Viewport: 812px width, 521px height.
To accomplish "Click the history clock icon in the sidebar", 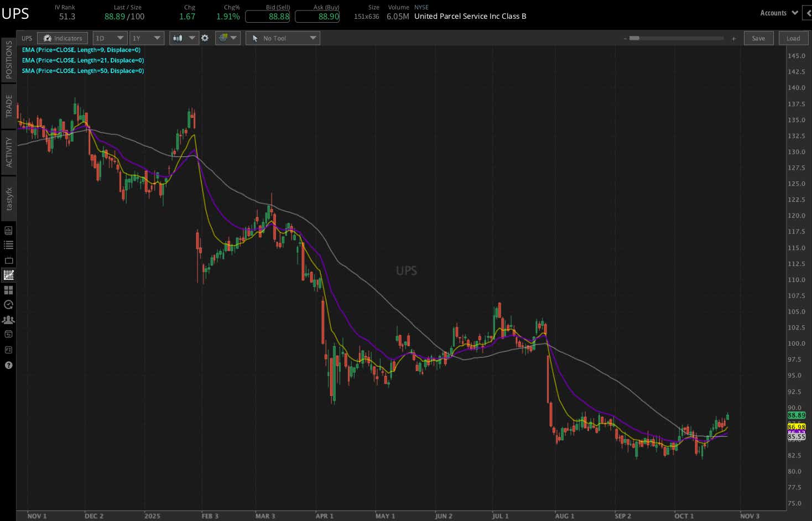I will pyautogui.click(x=8, y=305).
